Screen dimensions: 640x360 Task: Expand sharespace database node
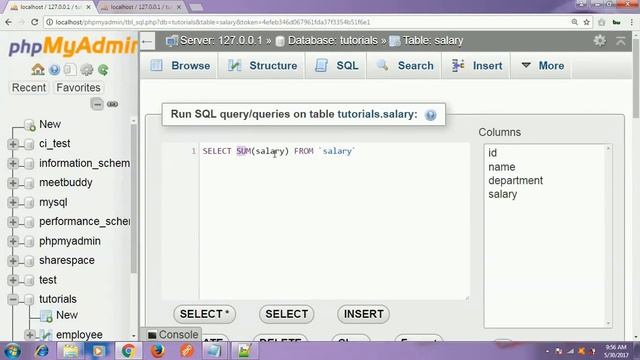[x=13, y=260]
